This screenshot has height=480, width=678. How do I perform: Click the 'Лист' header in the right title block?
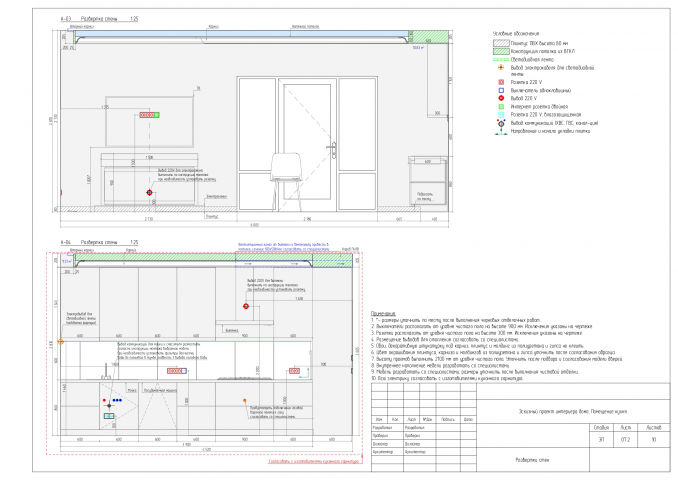(625, 427)
